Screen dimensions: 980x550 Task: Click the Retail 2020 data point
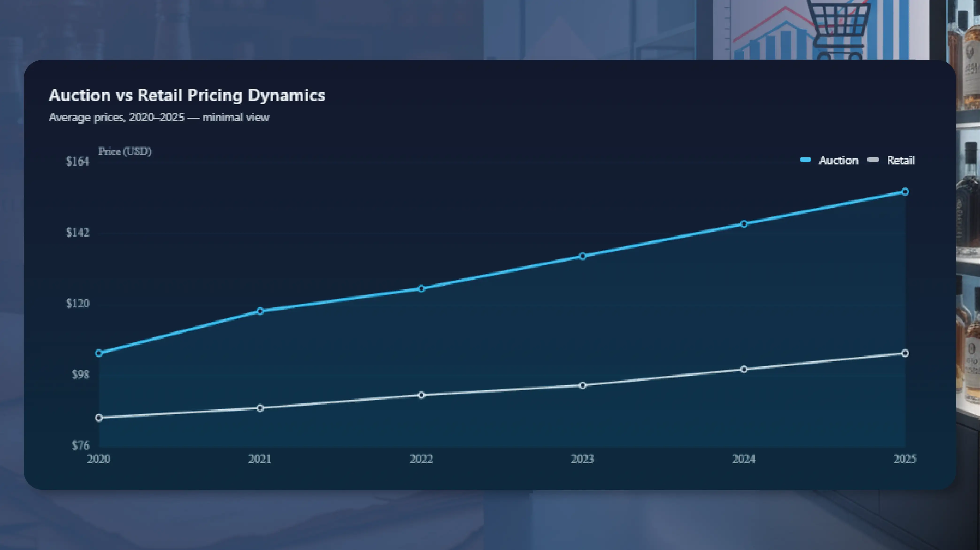(x=99, y=418)
